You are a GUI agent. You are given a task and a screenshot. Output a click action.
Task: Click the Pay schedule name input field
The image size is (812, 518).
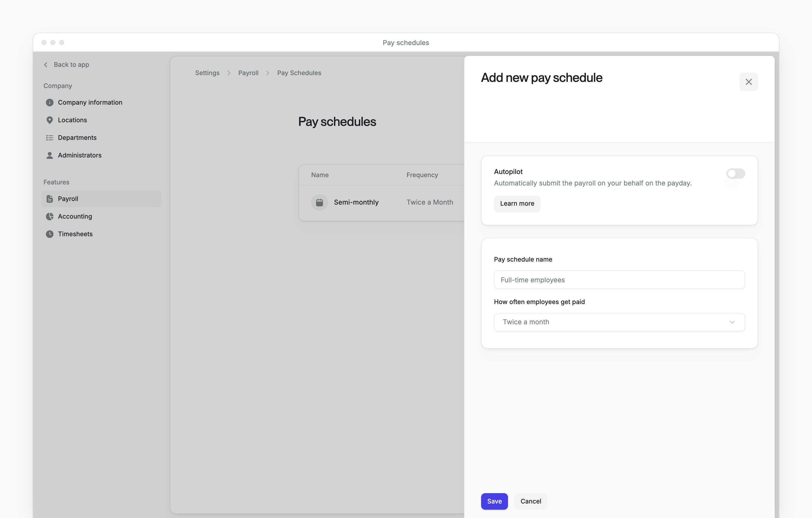[x=619, y=279]
